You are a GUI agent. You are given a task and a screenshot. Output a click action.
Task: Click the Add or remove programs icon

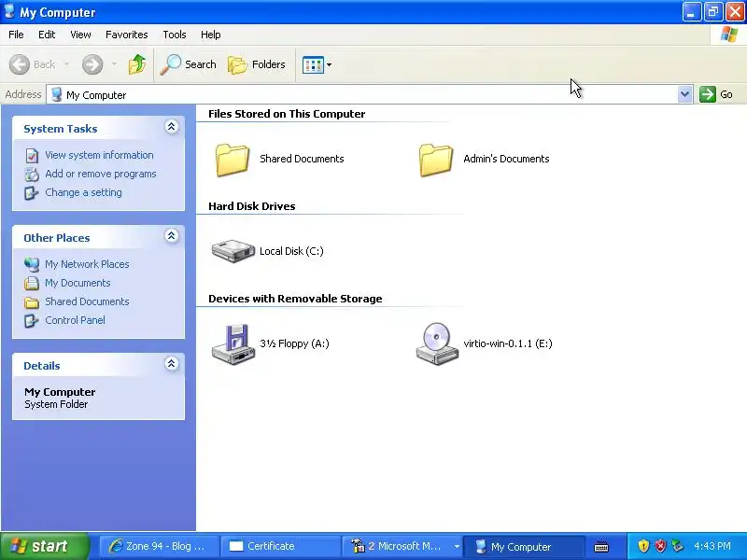point(32,175)
